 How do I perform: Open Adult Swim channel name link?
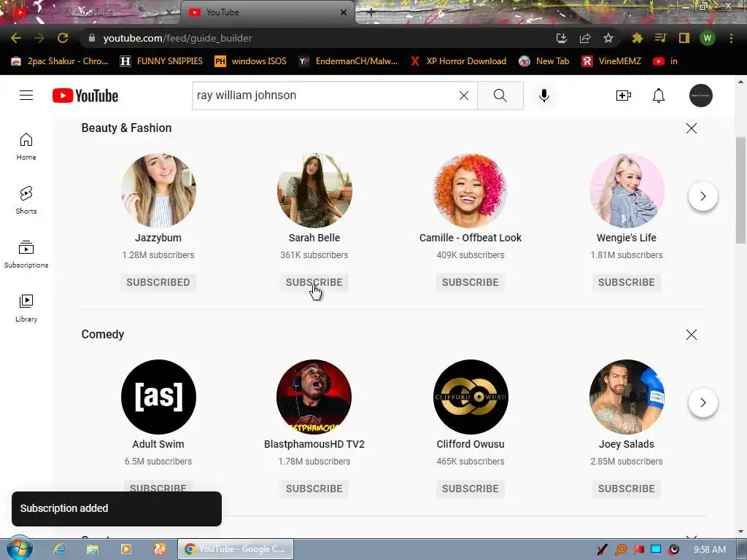point(158,444)
